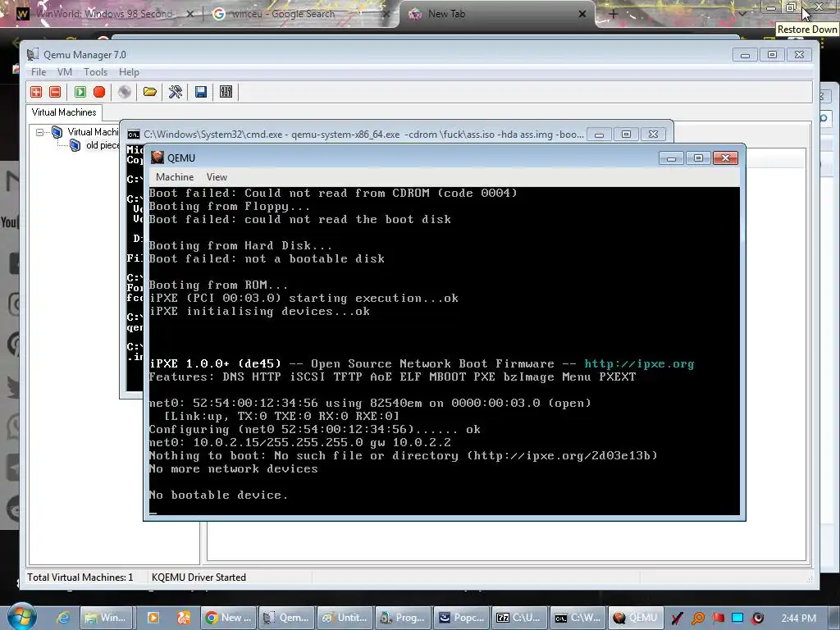Screen dimensions: 840x630
Task: Click the browser Restore Down button
Action: pyautogui.click(x=792, y=7)
